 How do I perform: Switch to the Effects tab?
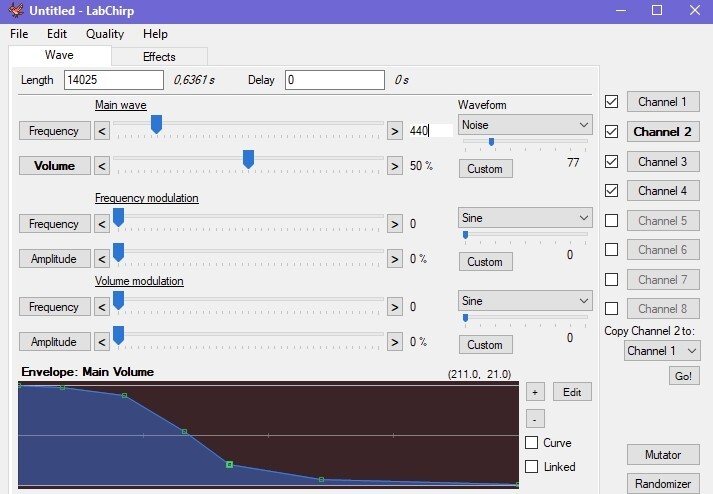pyautogui.click(x=159, y=56)
